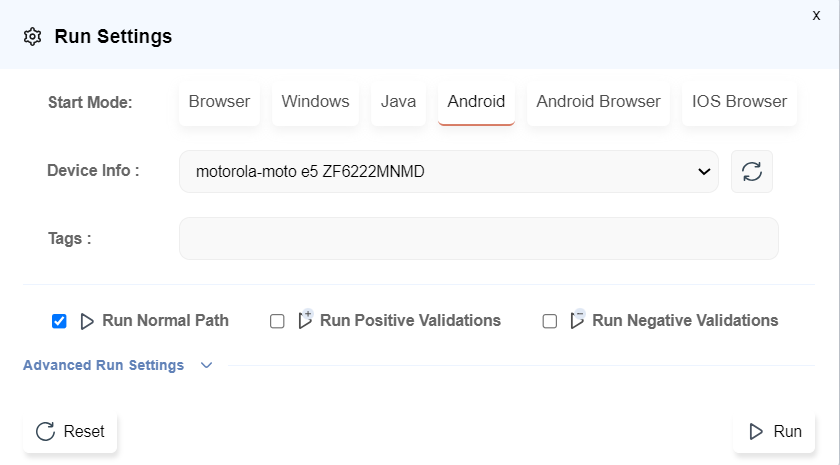
Task: Enable the Run Negative Validations checkbox
Action: pyautogui.click(x=549, y=321)
